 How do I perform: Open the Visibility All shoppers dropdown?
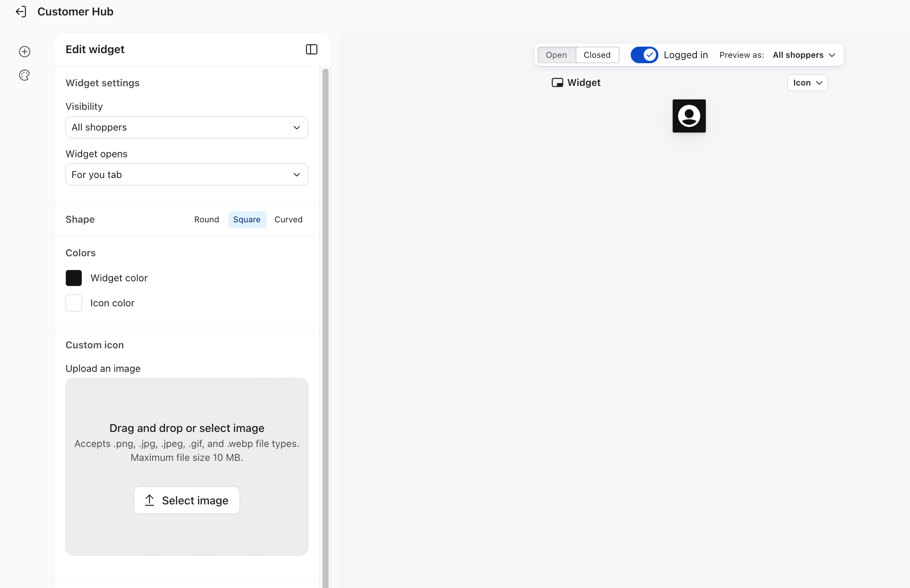pyautogui.click(x=187, y=127)
